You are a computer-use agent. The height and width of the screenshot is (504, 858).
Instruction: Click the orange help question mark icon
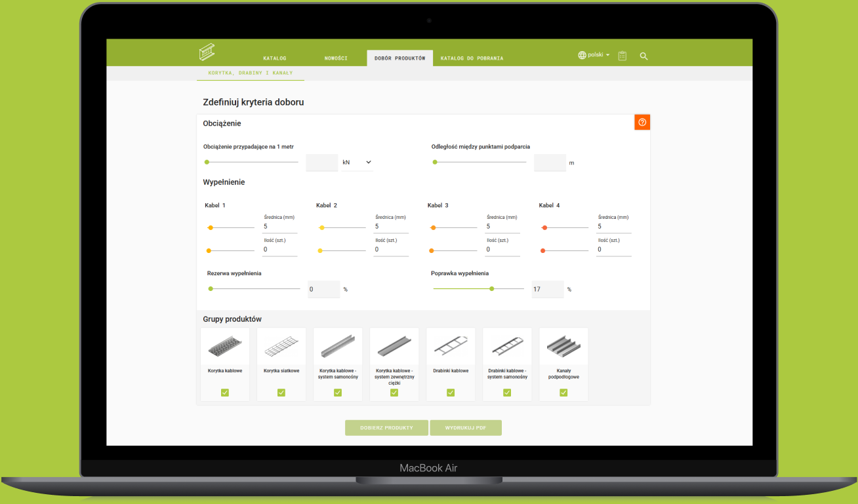click(642, 123)
